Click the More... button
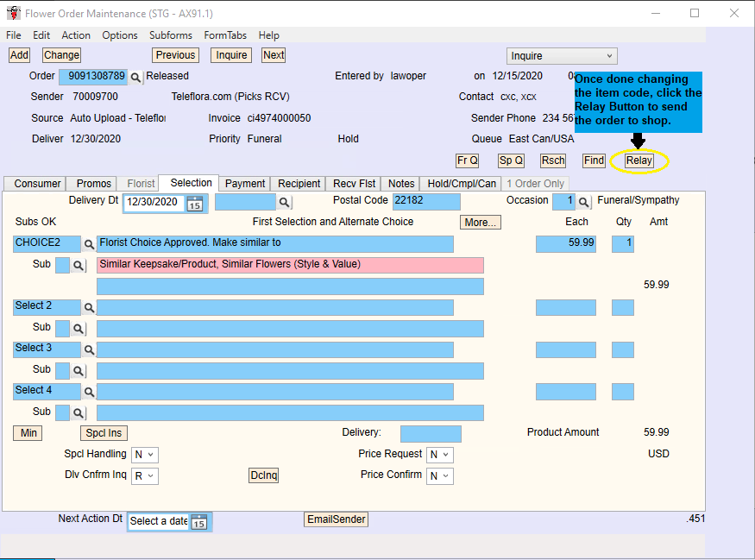 click(x=480, y=223)
